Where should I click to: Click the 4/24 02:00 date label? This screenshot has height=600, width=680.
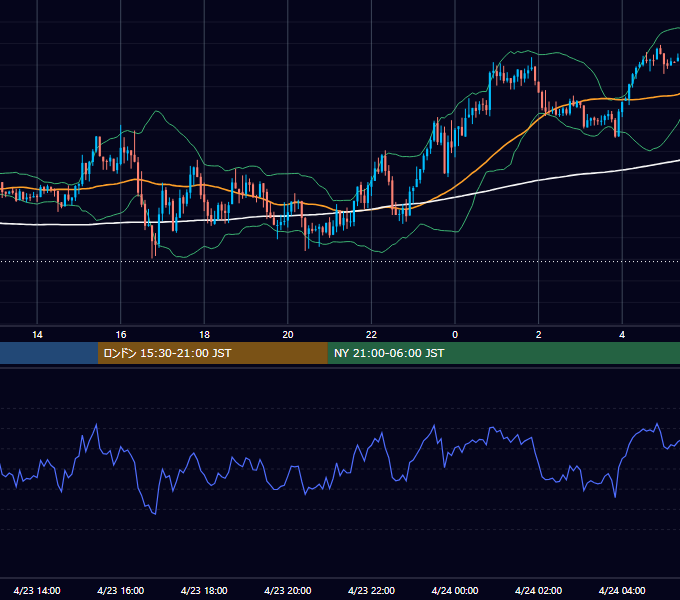538,590
